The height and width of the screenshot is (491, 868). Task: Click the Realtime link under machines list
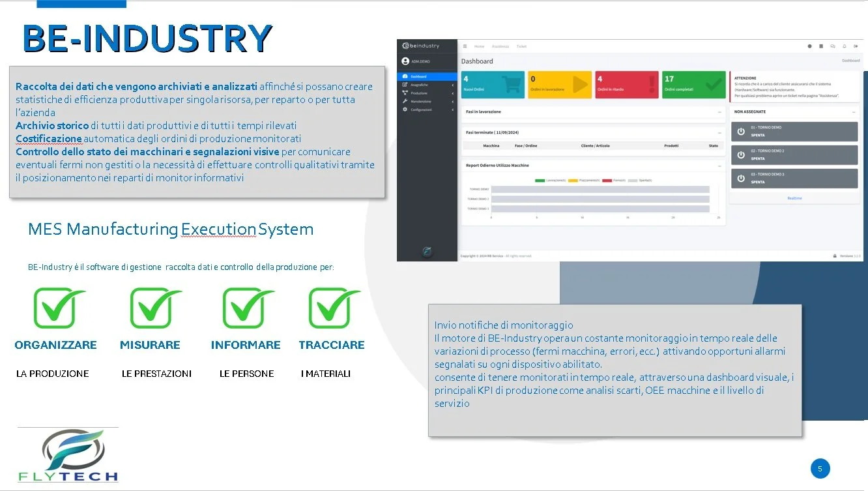point(794,198)
